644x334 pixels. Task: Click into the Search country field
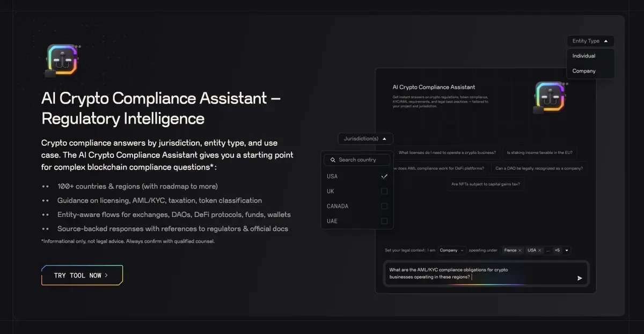point(357,159)
